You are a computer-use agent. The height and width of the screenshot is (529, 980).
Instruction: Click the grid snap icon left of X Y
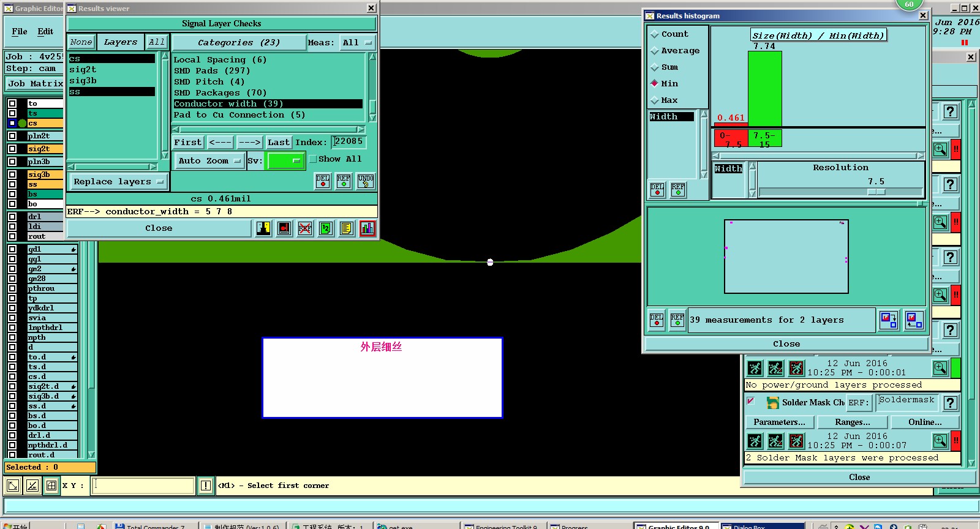(x=51, y=486)
